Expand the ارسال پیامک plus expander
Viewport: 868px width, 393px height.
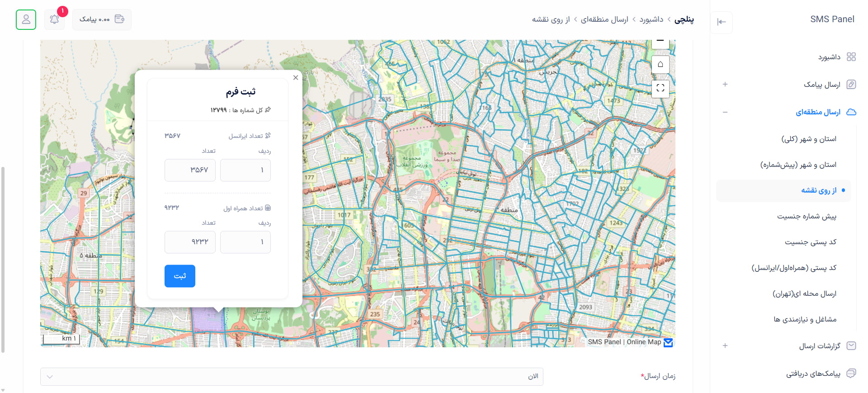[x=725, y=84]
